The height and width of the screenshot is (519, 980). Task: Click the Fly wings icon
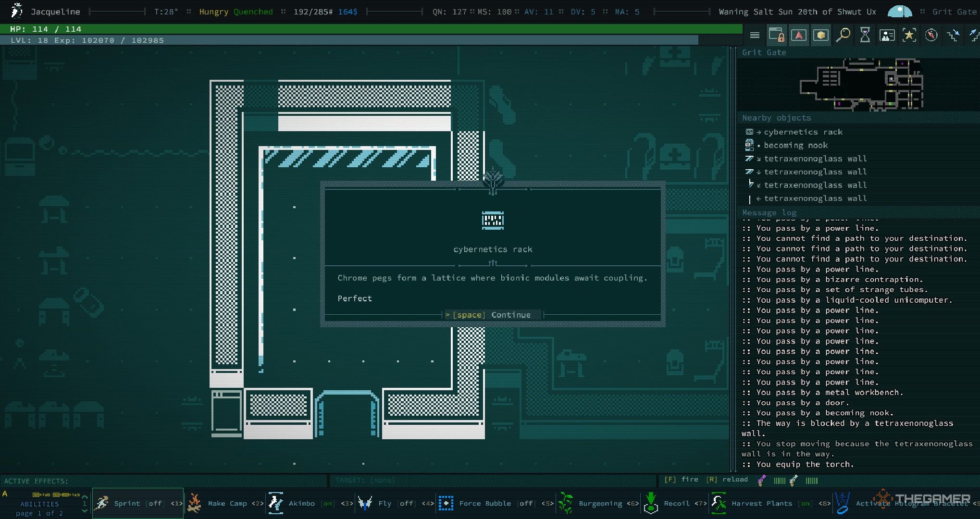(x=365, y=503)
